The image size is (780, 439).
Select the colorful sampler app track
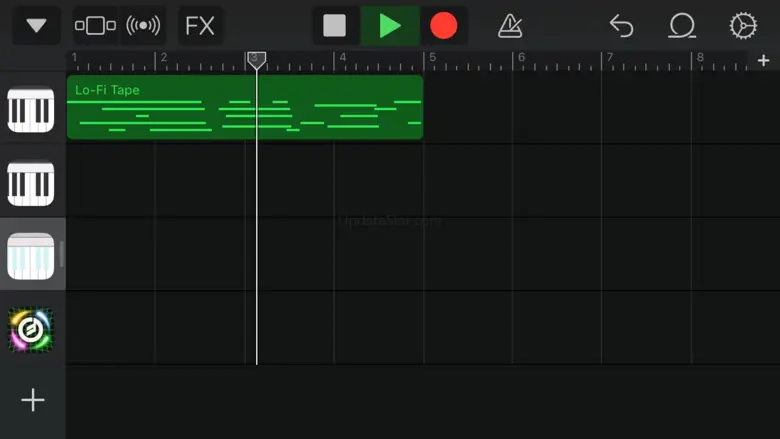point(31,329)
